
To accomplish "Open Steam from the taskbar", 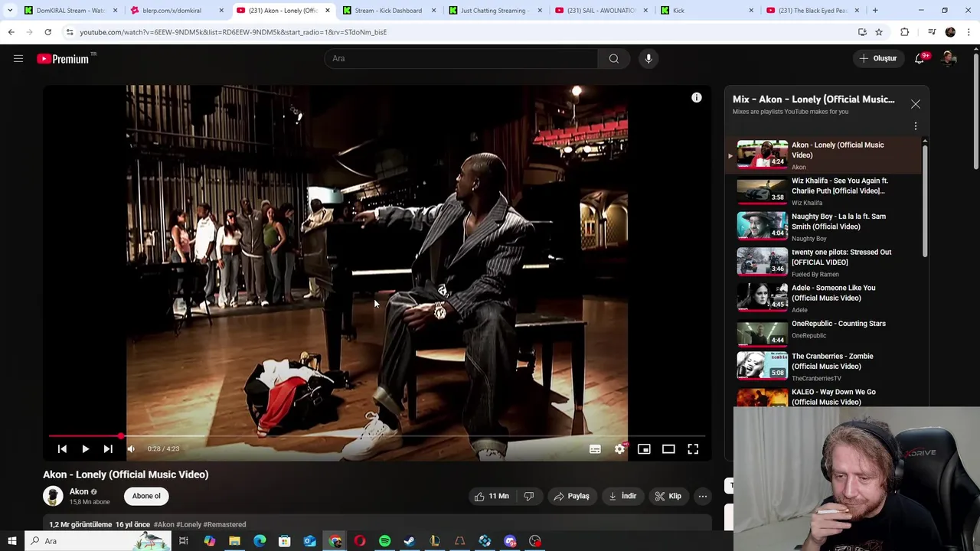I will tap(410, 541).
